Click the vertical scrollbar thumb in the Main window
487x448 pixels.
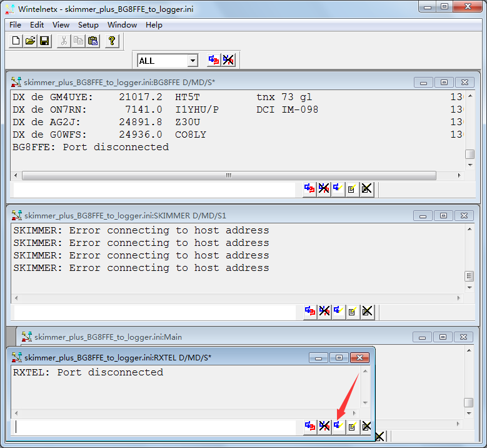pos(468,402)
